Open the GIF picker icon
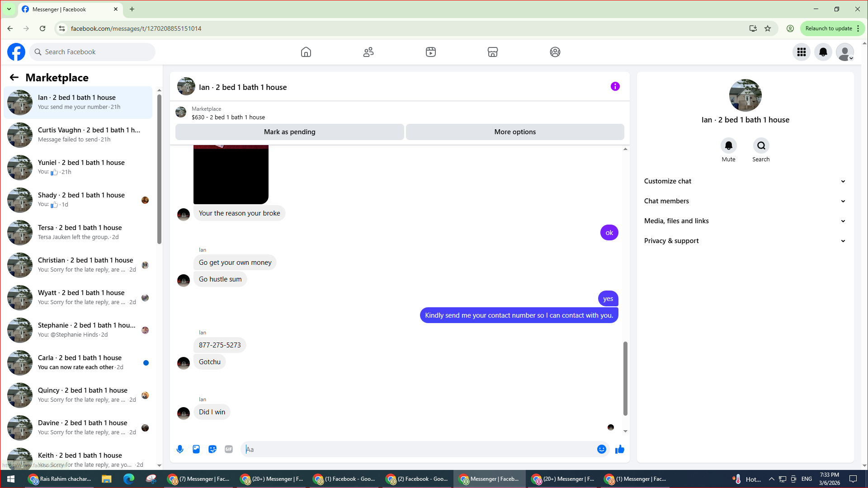Viewport: 868px width, 488px height. pos(229,449)
